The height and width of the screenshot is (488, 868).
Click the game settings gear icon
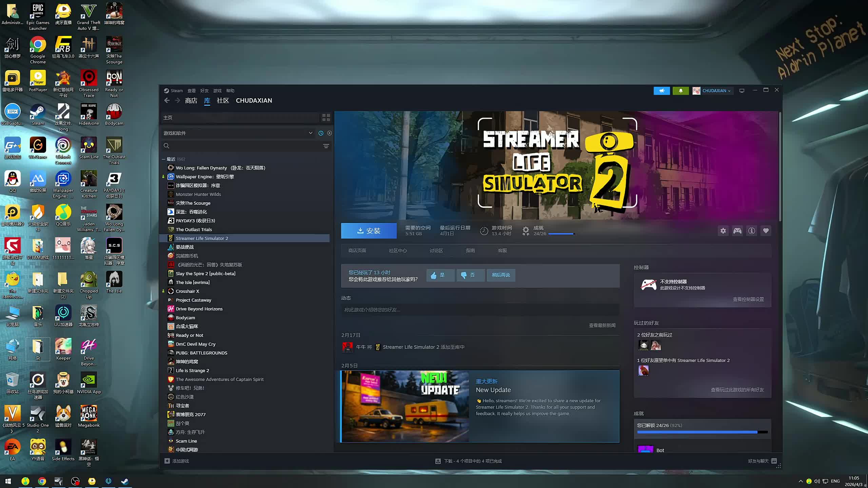tap(723, 231)
